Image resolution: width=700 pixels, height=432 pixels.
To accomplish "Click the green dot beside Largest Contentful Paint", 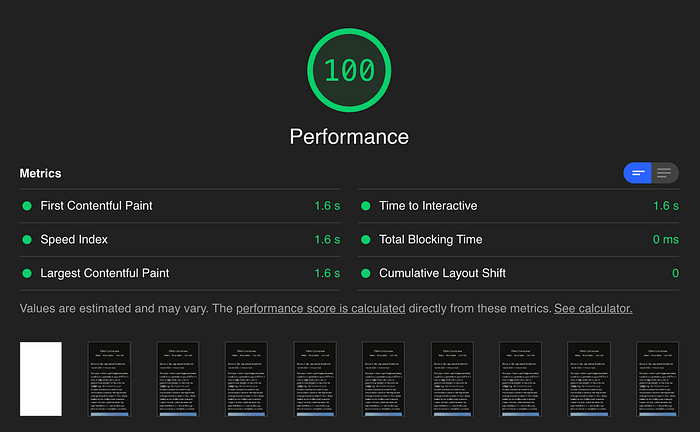I will [27, 273].
